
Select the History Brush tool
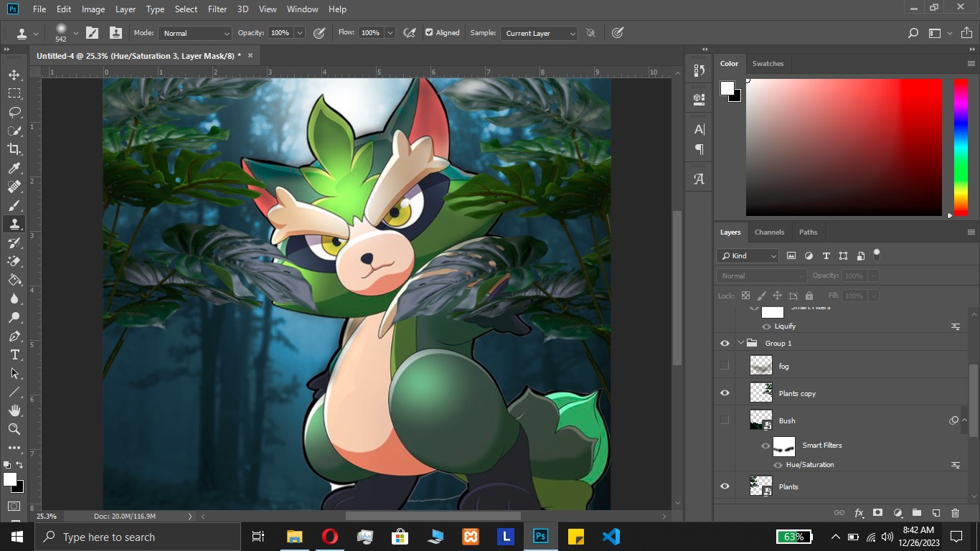14,242
